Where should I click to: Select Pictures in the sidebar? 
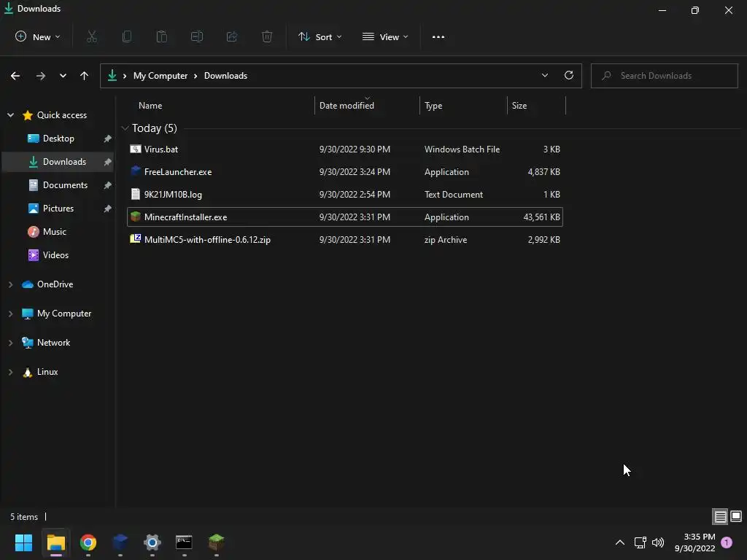point(58,209)
